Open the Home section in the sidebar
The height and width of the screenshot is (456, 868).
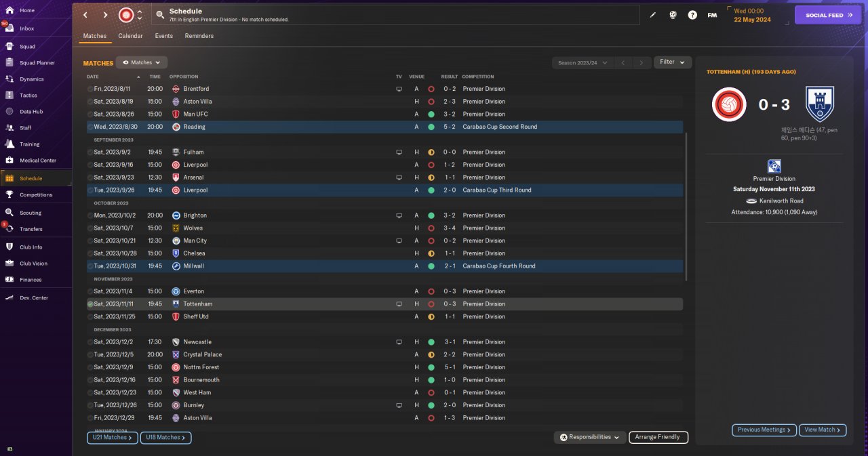pyautogui.click(x=27, y=10)
